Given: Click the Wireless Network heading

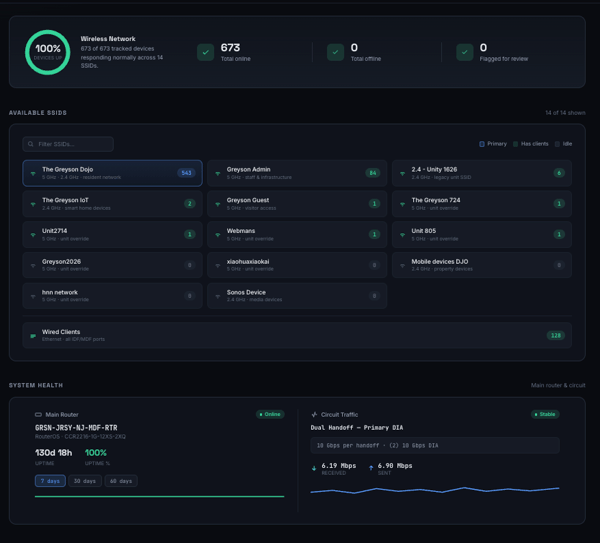Looking at the screenshot, I should 108,39.
